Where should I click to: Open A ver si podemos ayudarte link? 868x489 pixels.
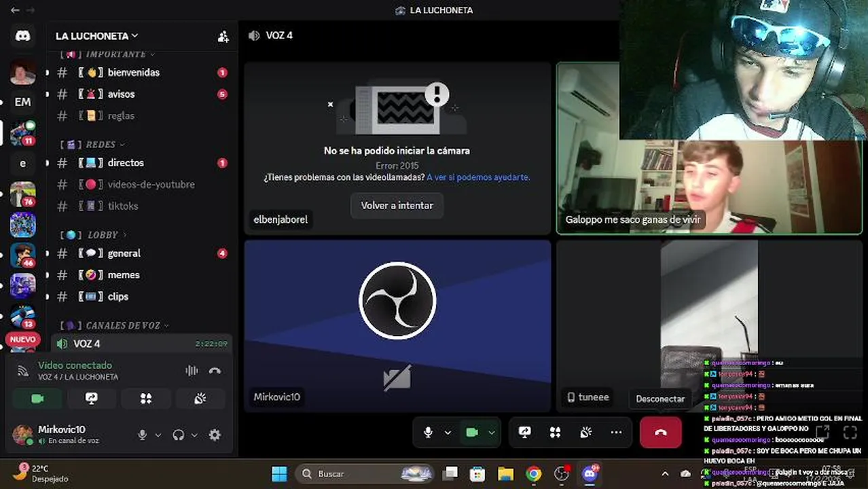tap(478, 177)
